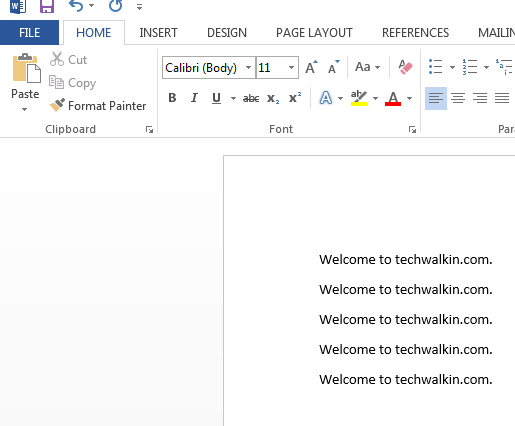Redo or repeat the last action
The height and width of the screenshot is (426, 515).
point(115,6)
